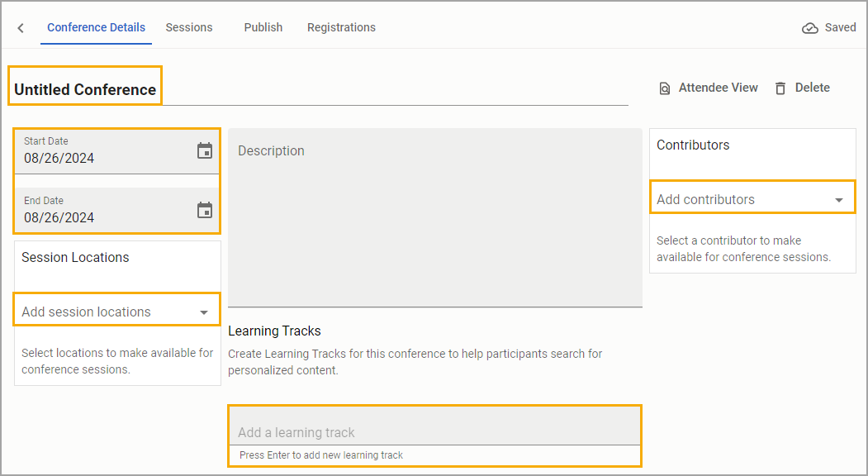Image resolution: width=868 pixels, height=476 pixels.
Task: Click the Delete trash can icon
Action: coord(780,88)
